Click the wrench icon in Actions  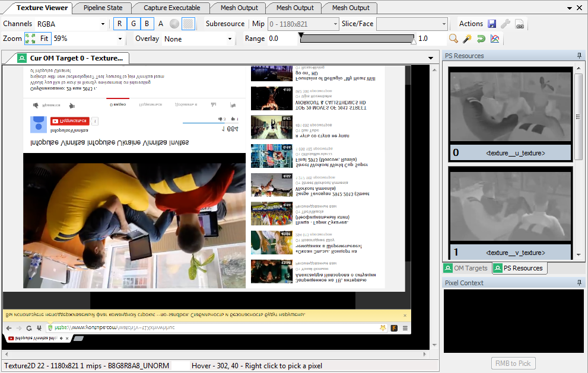506,24
